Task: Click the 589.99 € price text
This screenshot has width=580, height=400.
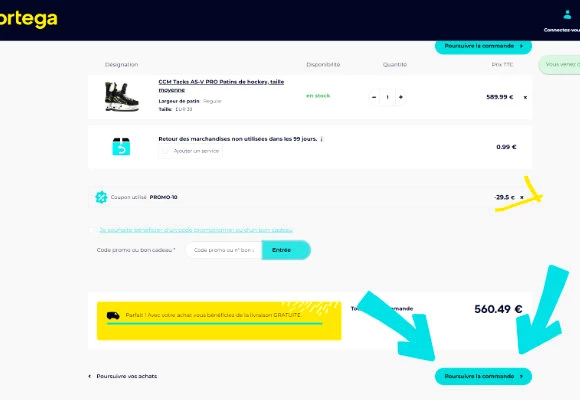Action: pos(499,97)
